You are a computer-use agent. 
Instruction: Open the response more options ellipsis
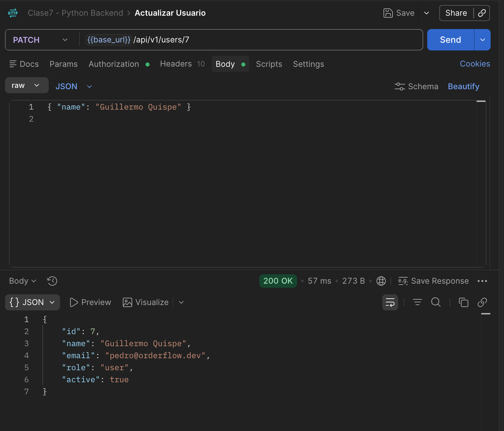pos(482,281)
